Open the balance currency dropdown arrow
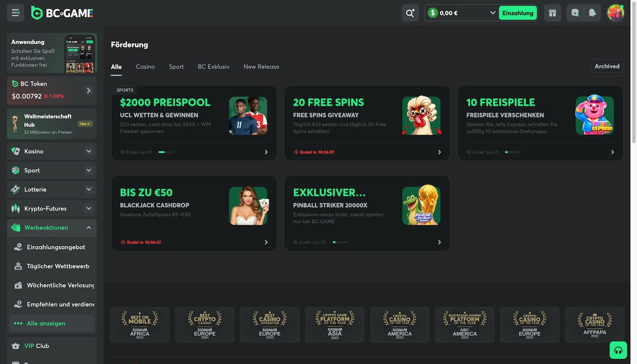 [493, 13]
